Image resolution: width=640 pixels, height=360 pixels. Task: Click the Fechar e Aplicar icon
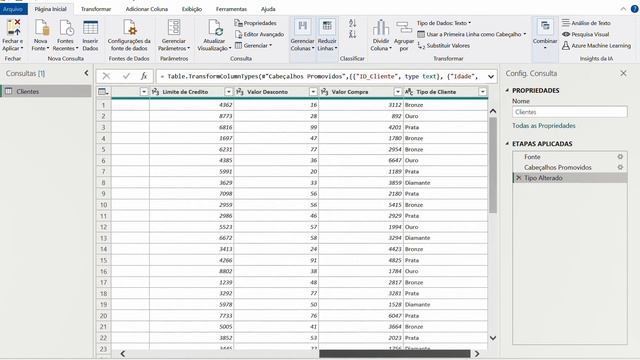13,28
